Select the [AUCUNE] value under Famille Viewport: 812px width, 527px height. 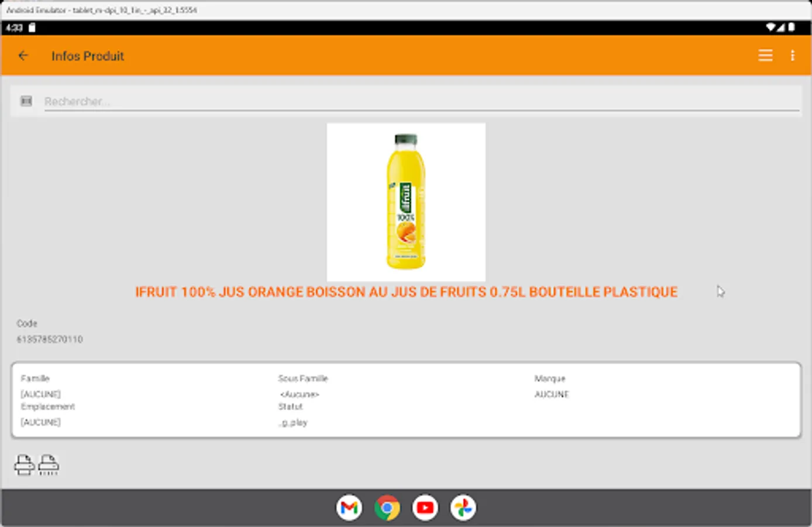click(40, 394)
